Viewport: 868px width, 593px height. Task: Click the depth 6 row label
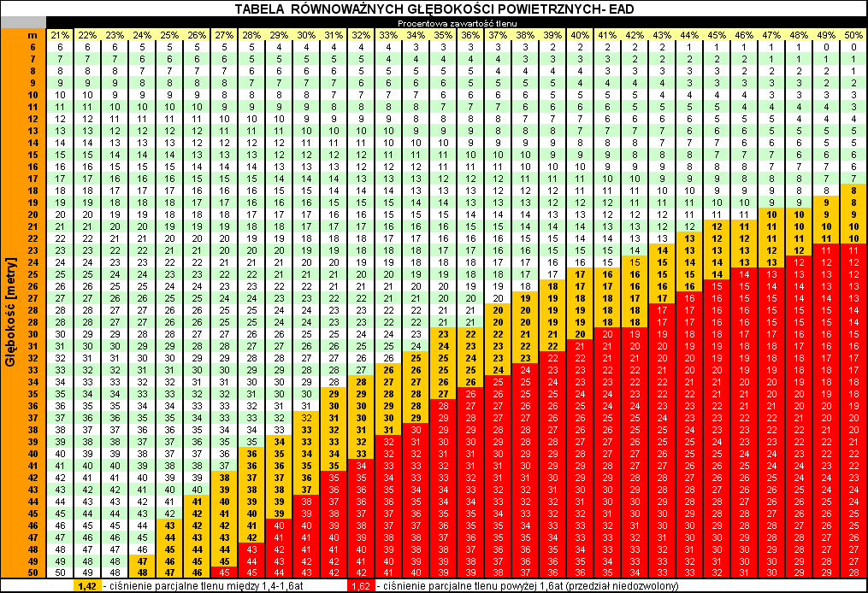click(32, 47)
